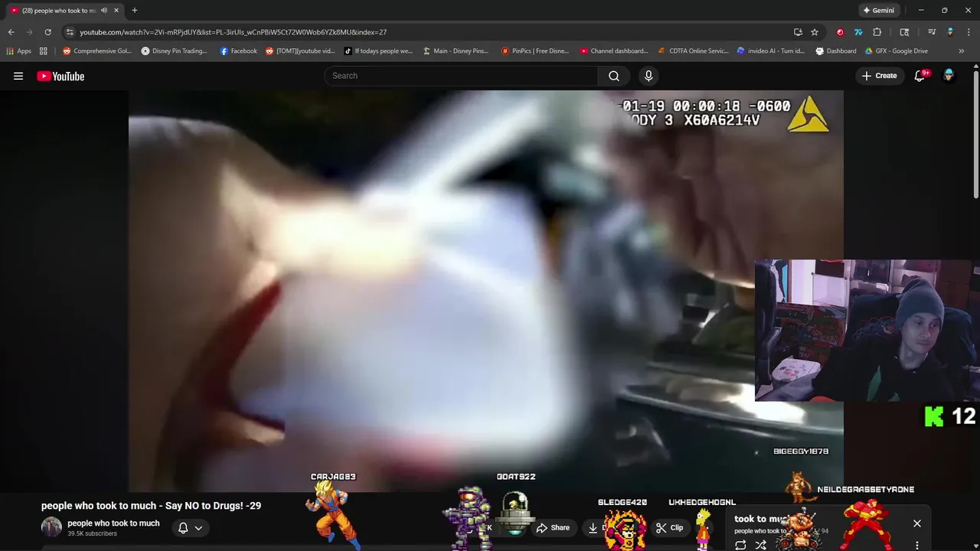Open the site information icon in address bar
This screenshot has width=980, height=551.
point(70,32)
